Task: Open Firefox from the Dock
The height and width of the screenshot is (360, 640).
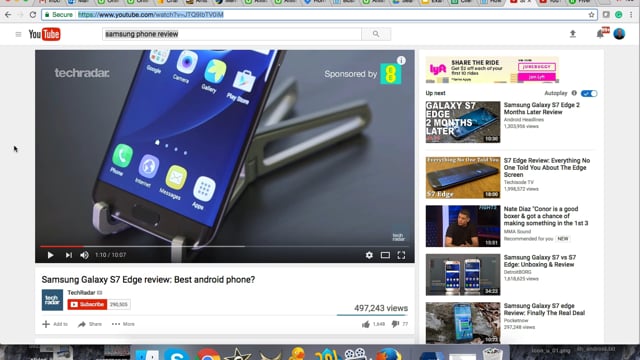Action: [x=389, y=354]
